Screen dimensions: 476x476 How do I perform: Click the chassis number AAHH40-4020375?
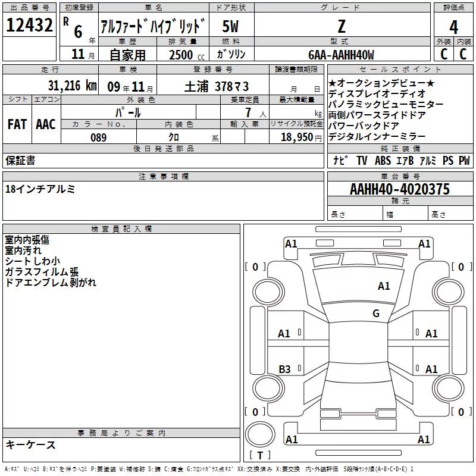pos(400,189)
